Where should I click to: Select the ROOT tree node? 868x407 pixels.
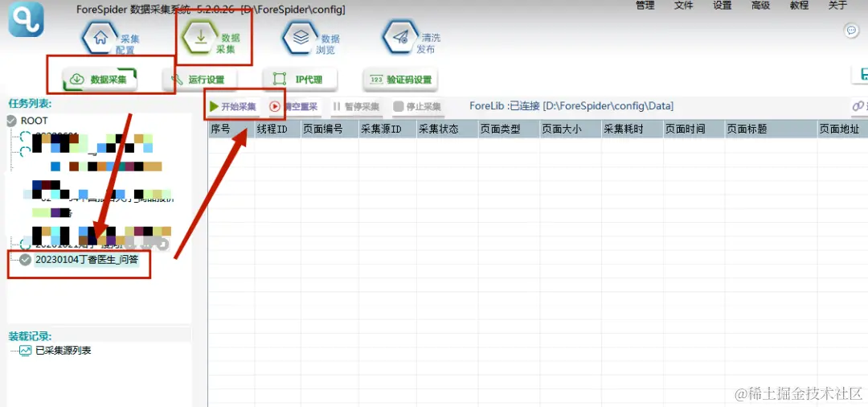coord(35,121)
